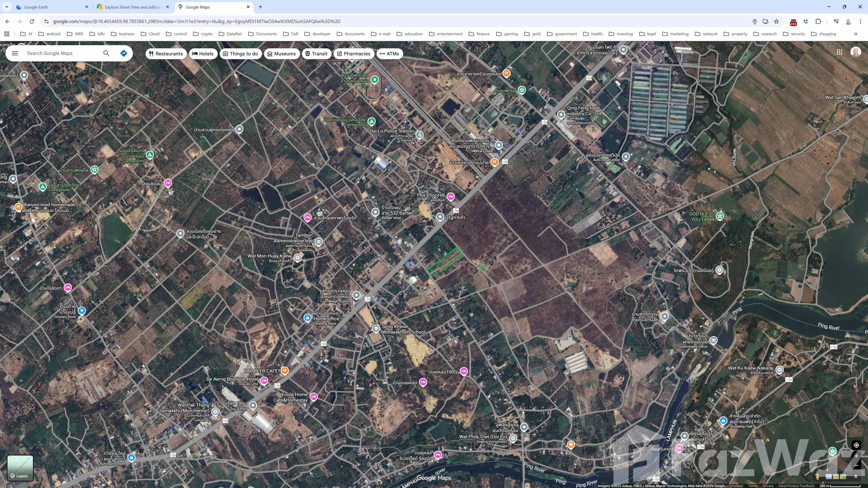Image resolution: width=868 pixels, height=488 pixels.
Task: Open Directions via the blue diamond icon
Action: tap(124, 53)
